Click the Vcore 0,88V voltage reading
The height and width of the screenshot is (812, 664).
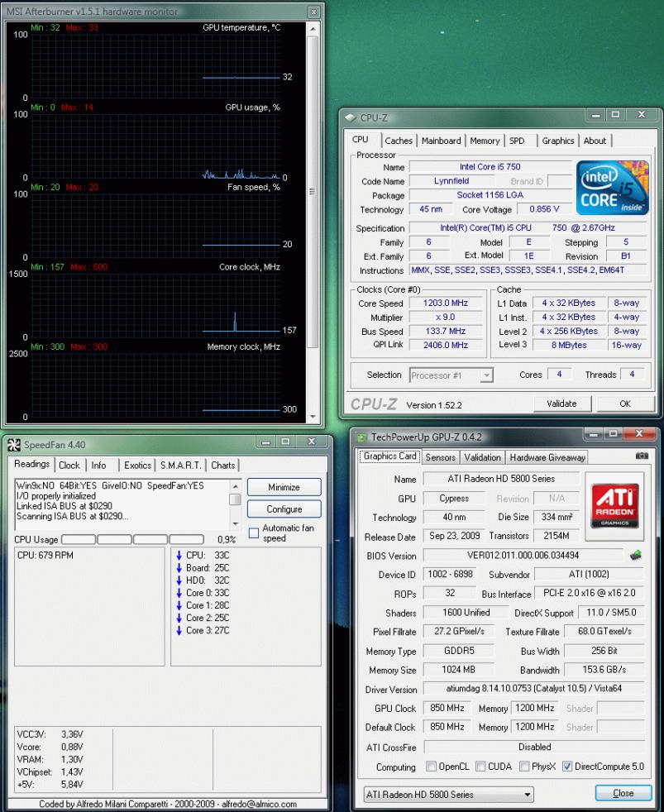click(x=50, y=747)
